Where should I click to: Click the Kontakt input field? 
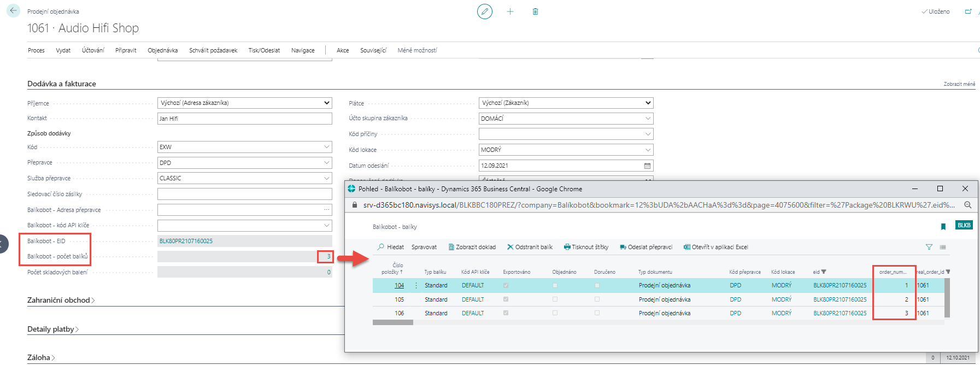point(244,119)
